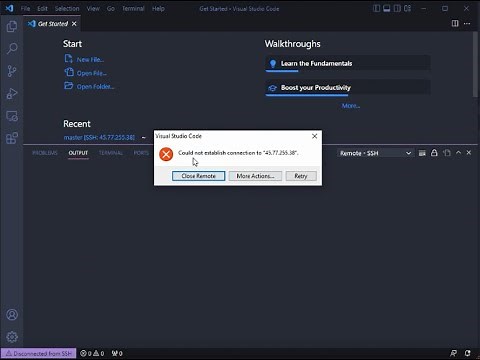The image size is (480, 360).
Task: Click the More walkthroughs link
Action: pyautogui.click(x=351, y=106)
